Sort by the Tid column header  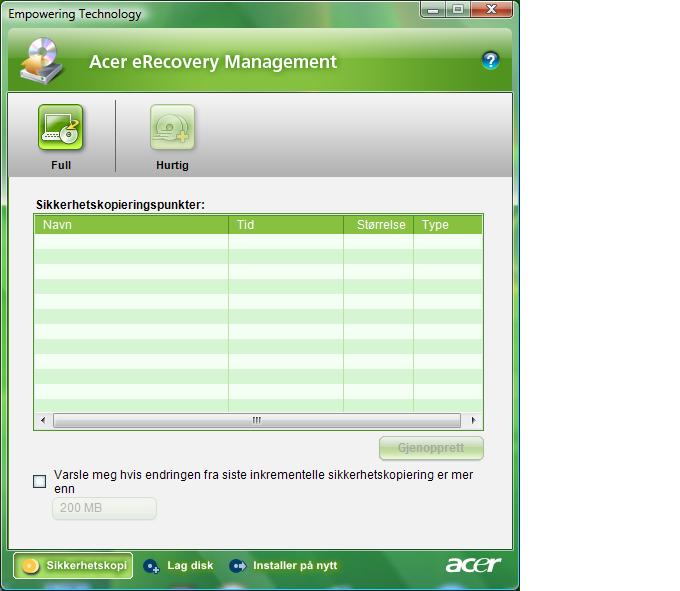(x=286, y=225)
